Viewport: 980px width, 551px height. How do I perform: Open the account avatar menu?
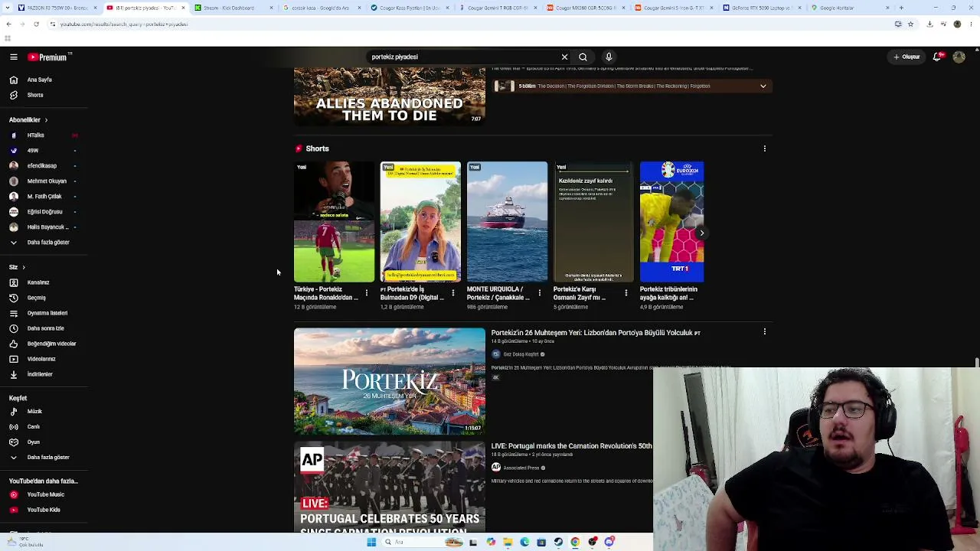pos(959,57)
